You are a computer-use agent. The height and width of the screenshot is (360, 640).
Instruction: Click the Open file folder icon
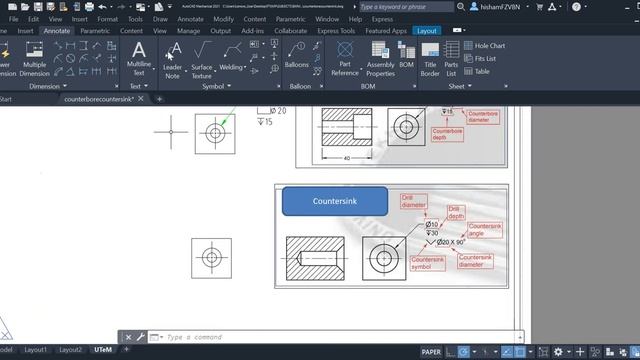[x=25, y=7]
